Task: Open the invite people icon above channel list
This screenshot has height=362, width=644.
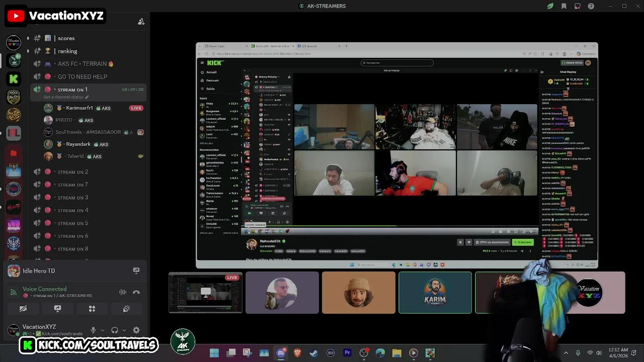Action: 141,22
